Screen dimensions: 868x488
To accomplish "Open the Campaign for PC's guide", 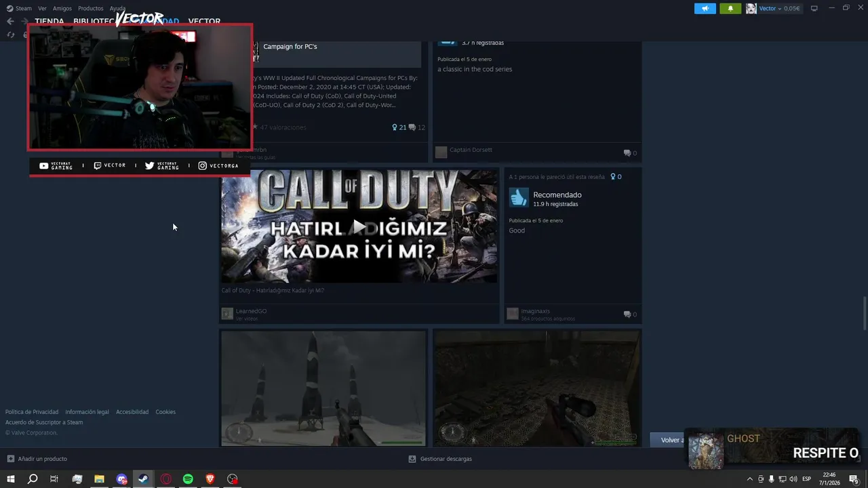I will 290,47.
